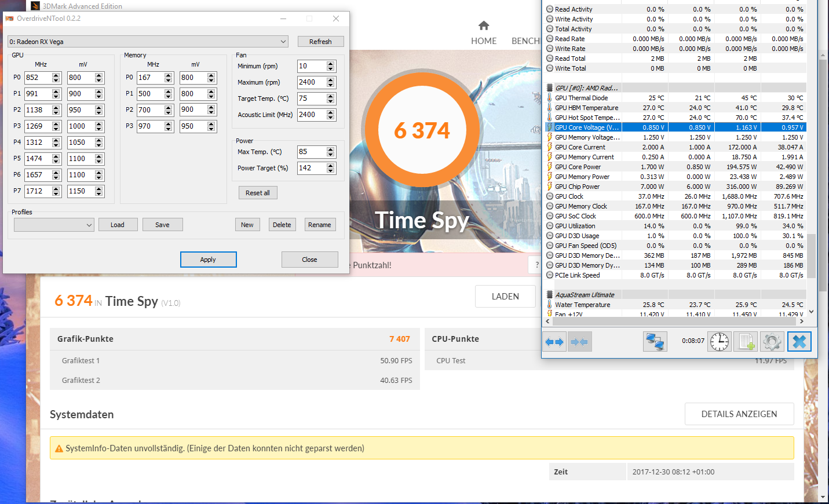Click the thermometer icon beside GPU Hot Spot Temperature

[549, 118]
